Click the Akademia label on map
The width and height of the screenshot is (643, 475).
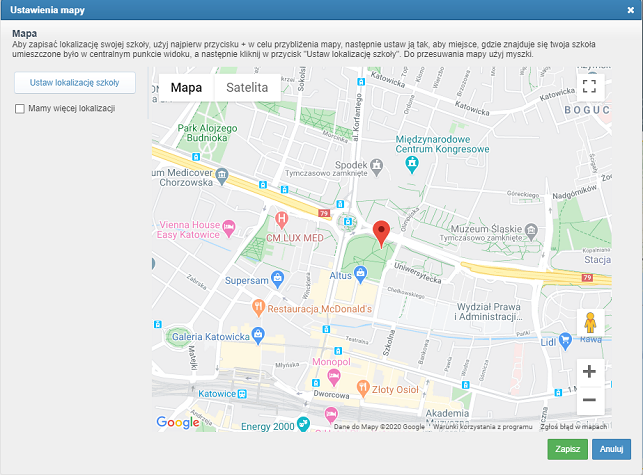click(x=447, y=413)
